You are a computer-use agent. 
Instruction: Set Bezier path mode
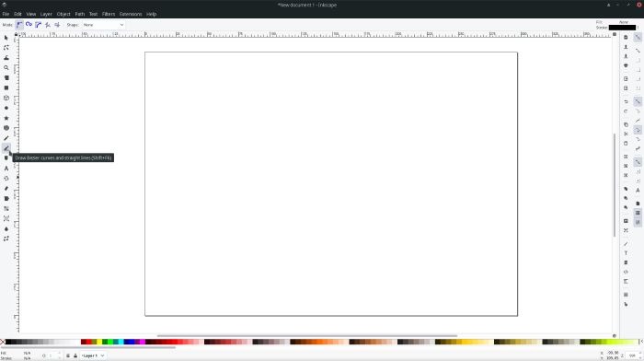pos(19,25)
